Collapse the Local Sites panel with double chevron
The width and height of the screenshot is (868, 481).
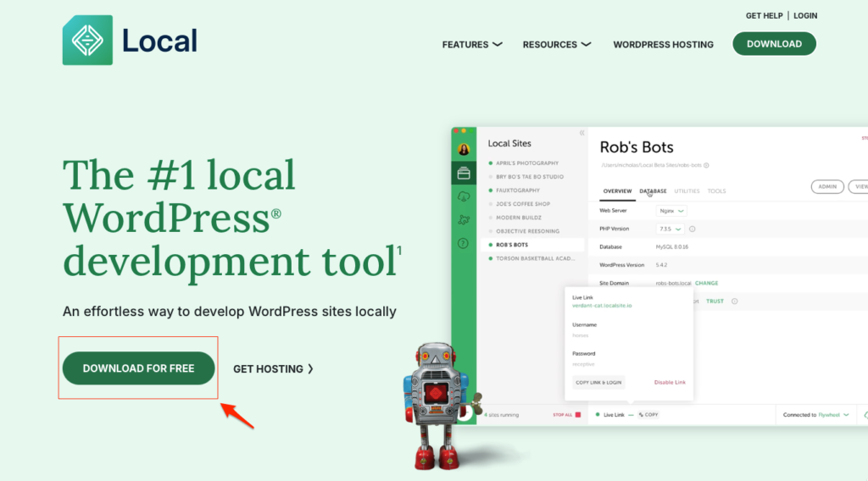point(581,133)
